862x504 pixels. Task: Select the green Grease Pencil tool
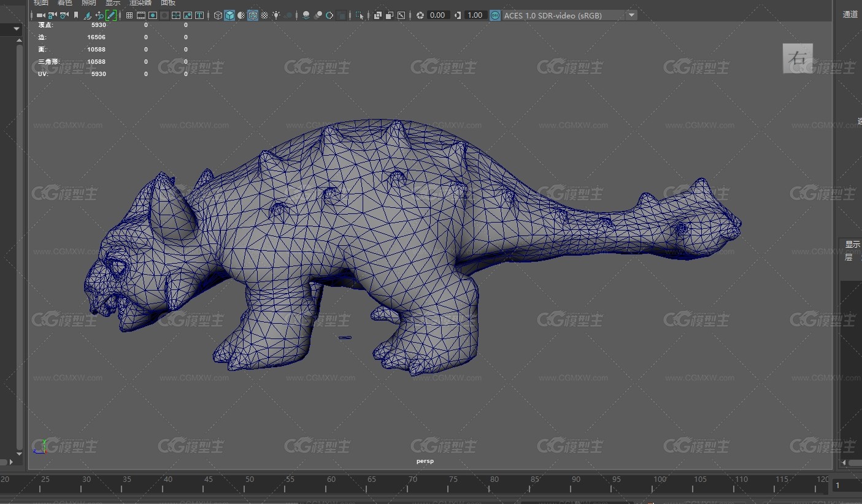coord(111,15)
